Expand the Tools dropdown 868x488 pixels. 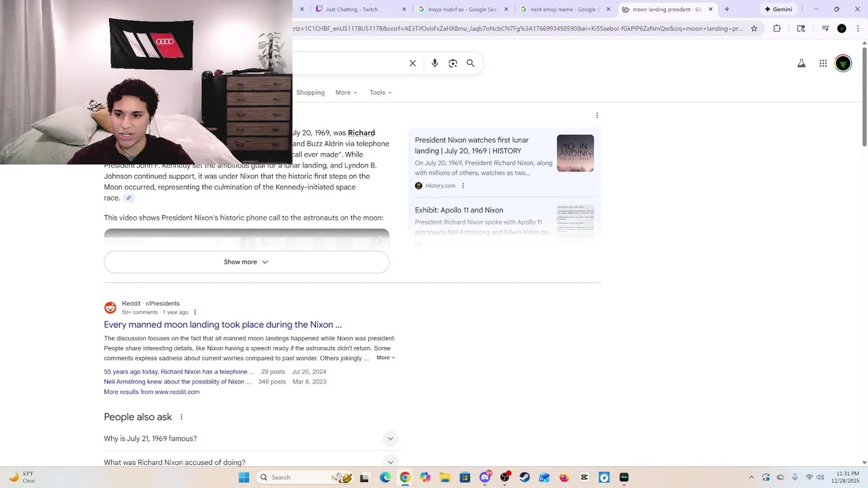click(380, 92)
